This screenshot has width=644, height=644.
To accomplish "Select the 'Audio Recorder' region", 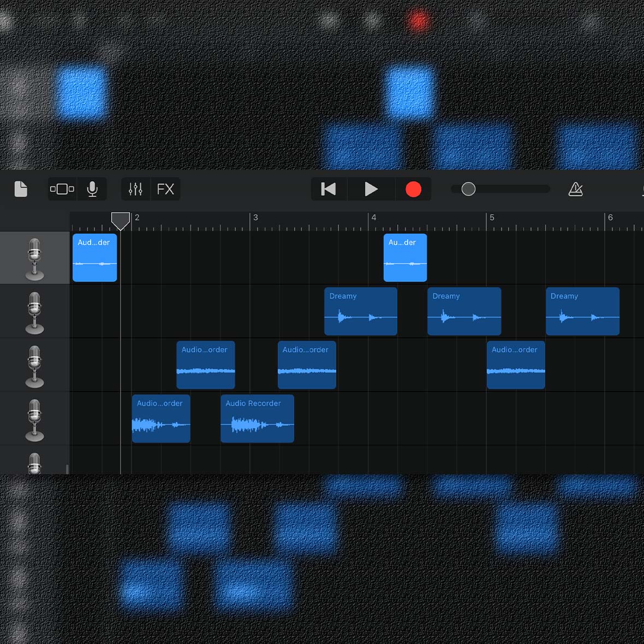I will pyautogui.click(x=257, y=419).
